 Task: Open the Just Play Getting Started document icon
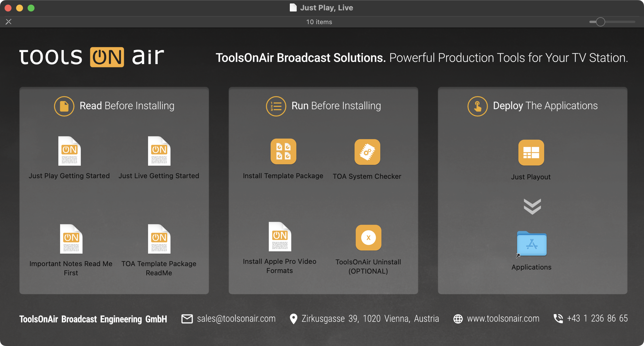coord(69,151)
